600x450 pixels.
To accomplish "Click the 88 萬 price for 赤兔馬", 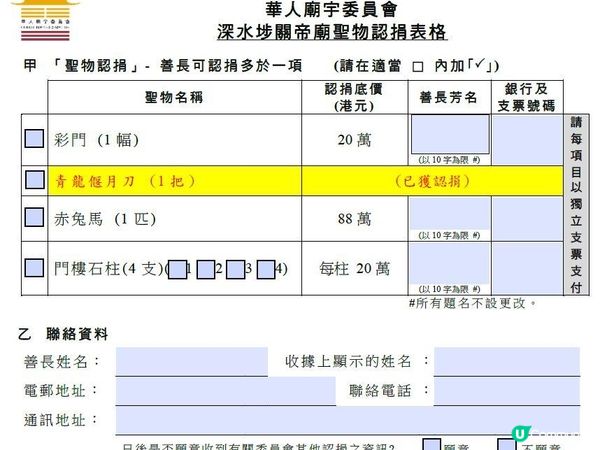I will [x=354, y=219].
